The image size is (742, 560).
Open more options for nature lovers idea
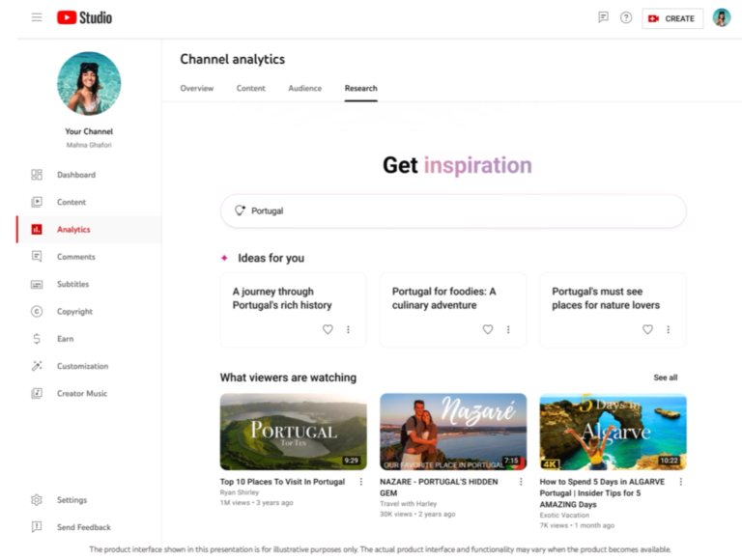tap(669, 329)
